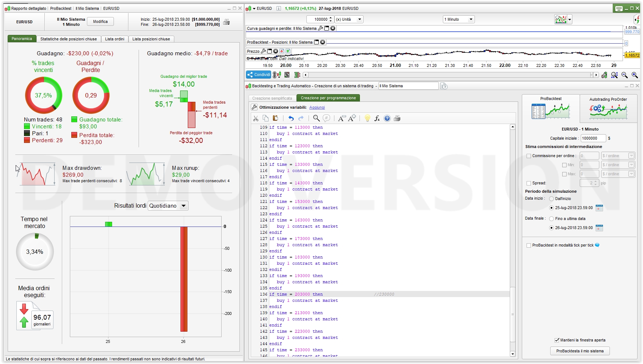Viewport: 643px width, 364px height.
Task: Click the Aggiungi optimization link
Action: tap(317, 108)
